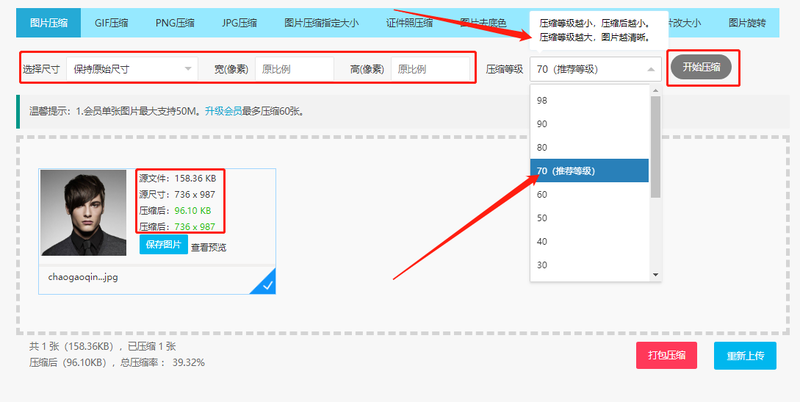Image resolution: width=800 pixels, height=402 pixels.
Task: Click the 总压缩率 39.32% text
Action: click(162, 363)
